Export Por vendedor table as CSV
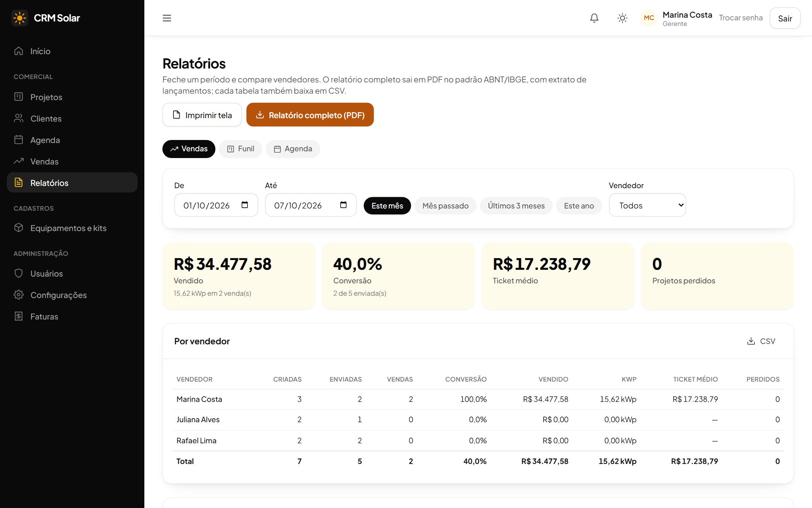 (761, 341)
